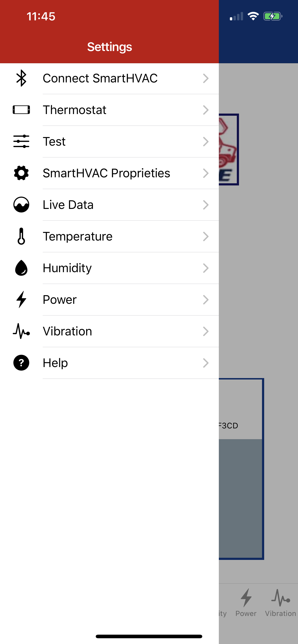
Task: Switch to the dimmed Vibration bottom tab
Action: point(280,603)
